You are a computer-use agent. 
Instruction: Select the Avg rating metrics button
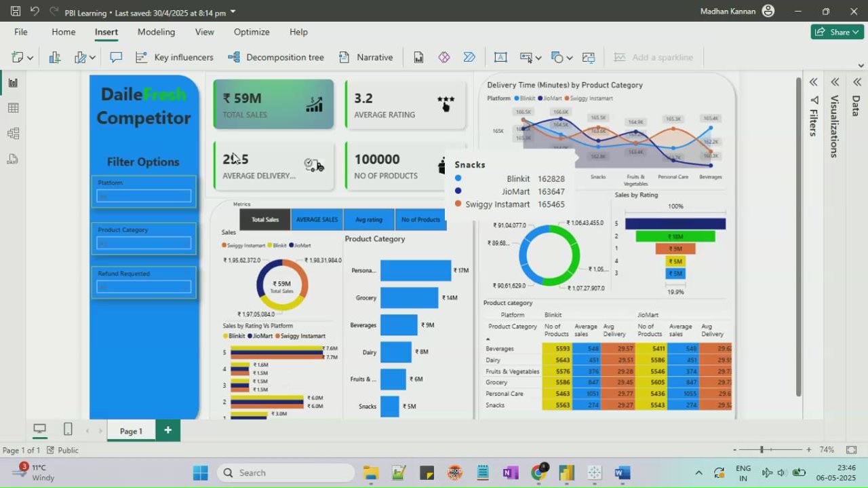[x=369, y=219]
